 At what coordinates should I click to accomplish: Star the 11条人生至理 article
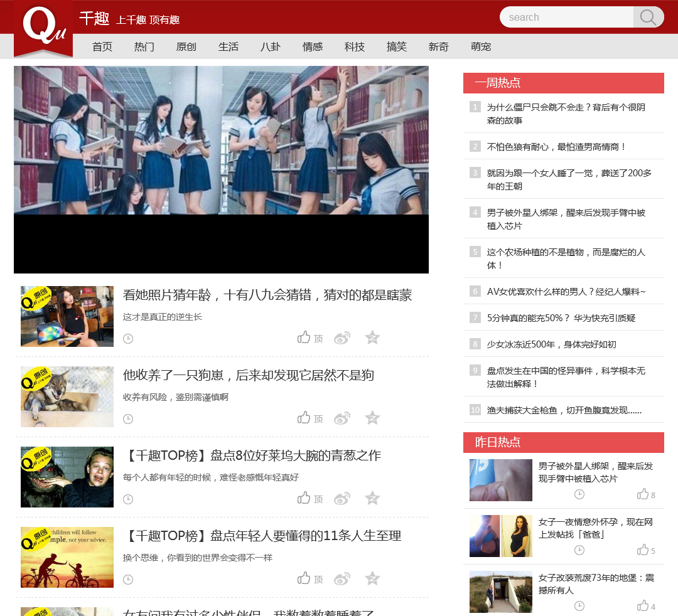click(x=372, y=578)
